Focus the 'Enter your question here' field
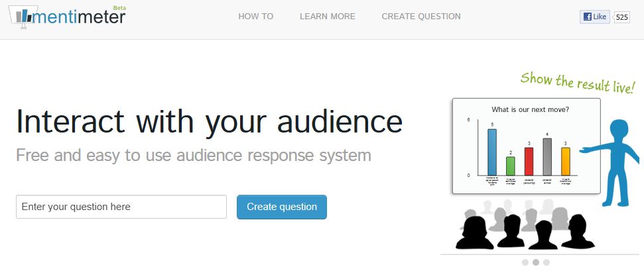Screen dimensions: 644x273 coord(121,207)
